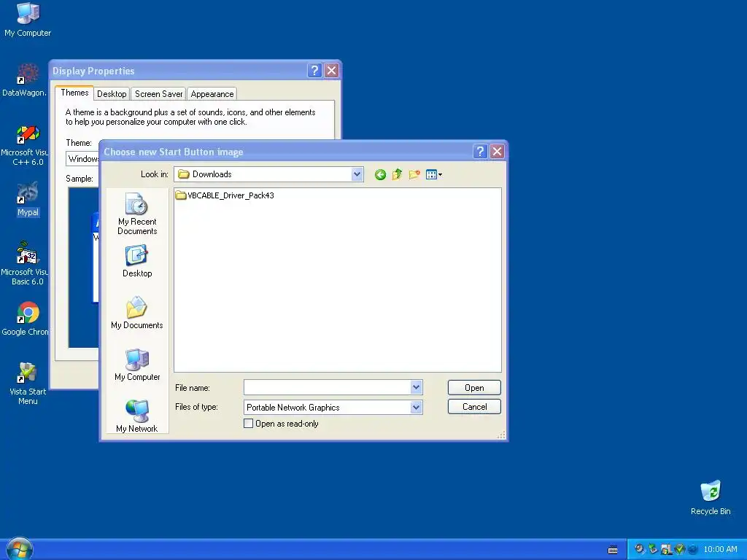Expand the Files of type dropdown

click(x=416, y=407)
